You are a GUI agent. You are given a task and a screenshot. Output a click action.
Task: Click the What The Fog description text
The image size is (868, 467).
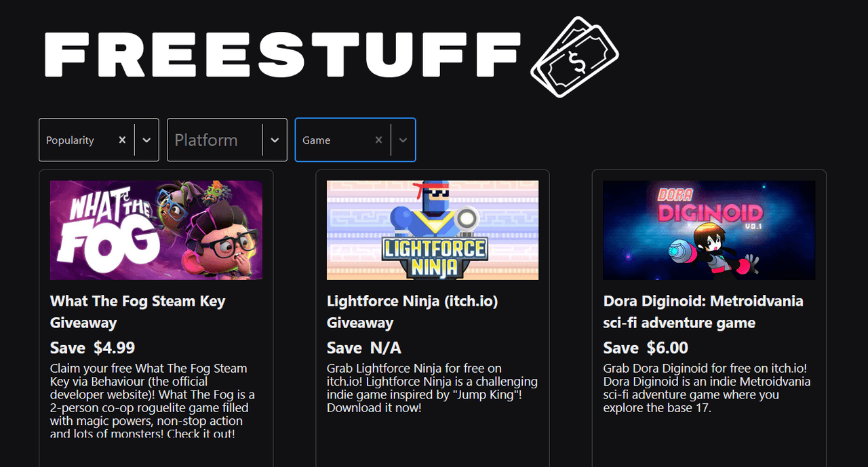153,401
